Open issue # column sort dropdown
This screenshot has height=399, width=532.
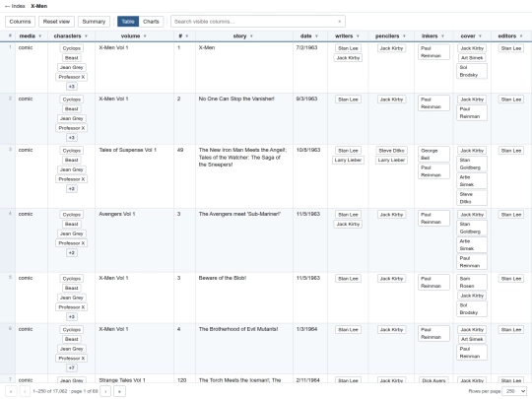[x=187, y=36]
